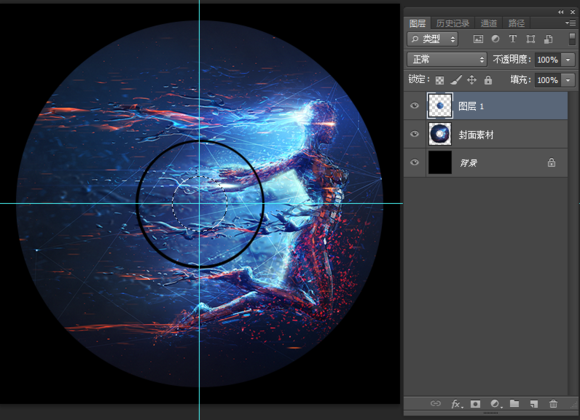The image size is (580, 420).
Task: Lock image pixels brush icon
Action: click(x=456, y=80)
